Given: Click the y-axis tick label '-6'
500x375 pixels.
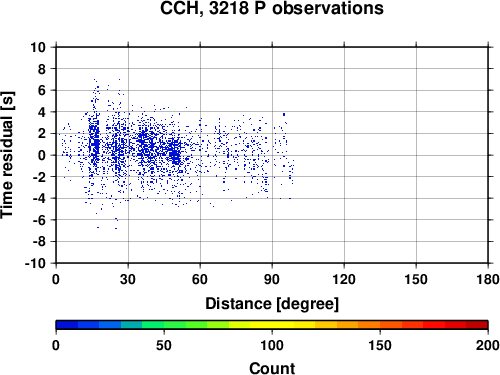Looking at the screenshot, I should tap(39, 220).
